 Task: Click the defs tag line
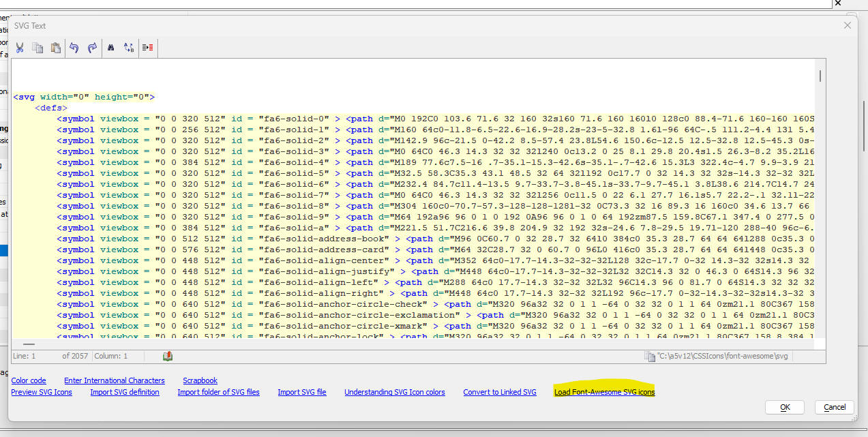pyautogui.click(x=51, y=108)
